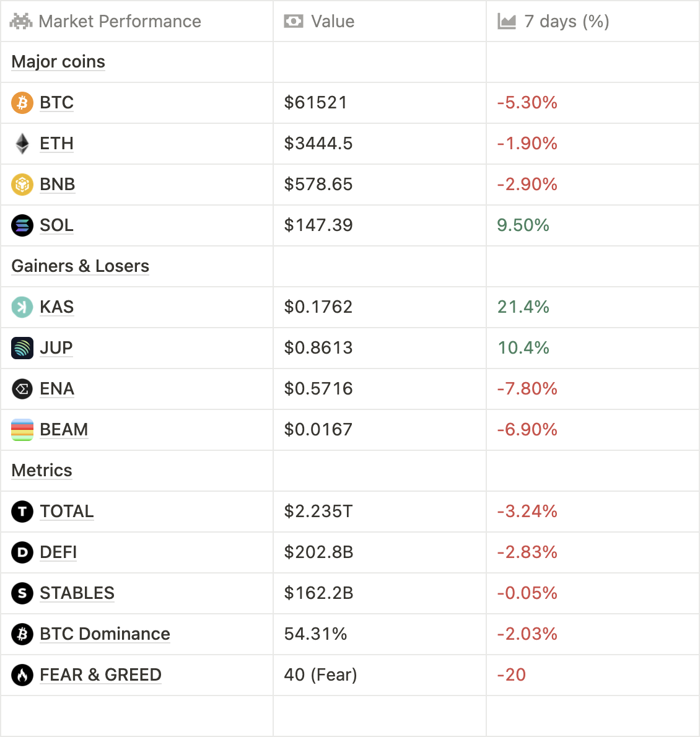
Task: Click the Ethereum diamond icon
Action: click(22, 144)
